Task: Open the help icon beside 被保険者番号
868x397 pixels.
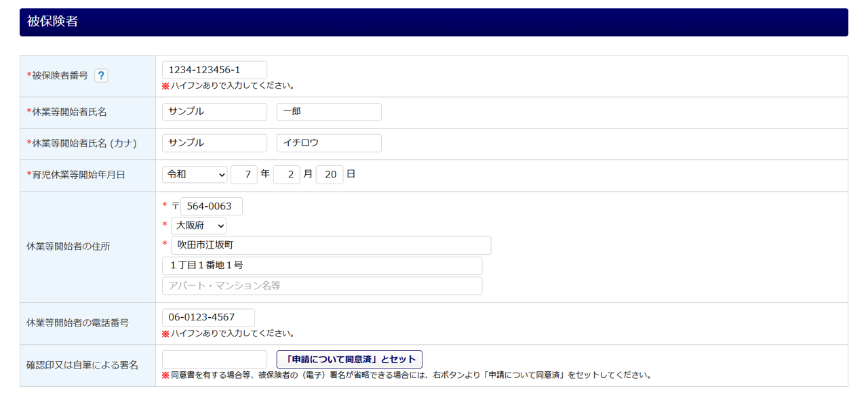Action: 101,76
